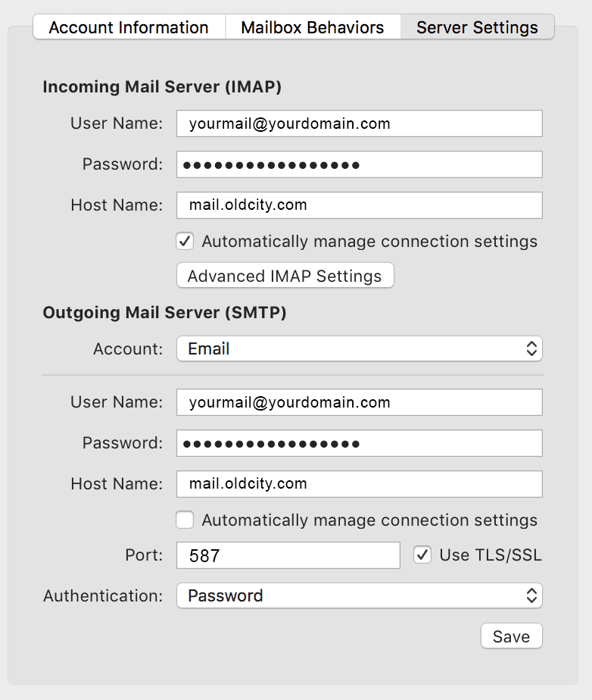Click the Port number field

point(288,555)
